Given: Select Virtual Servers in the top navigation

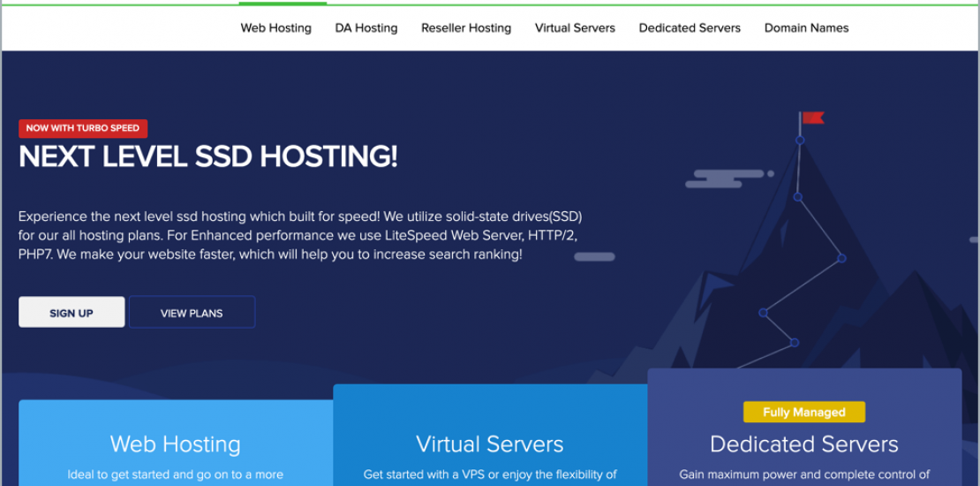Looking at the screenshot, I should pos(575,28).
